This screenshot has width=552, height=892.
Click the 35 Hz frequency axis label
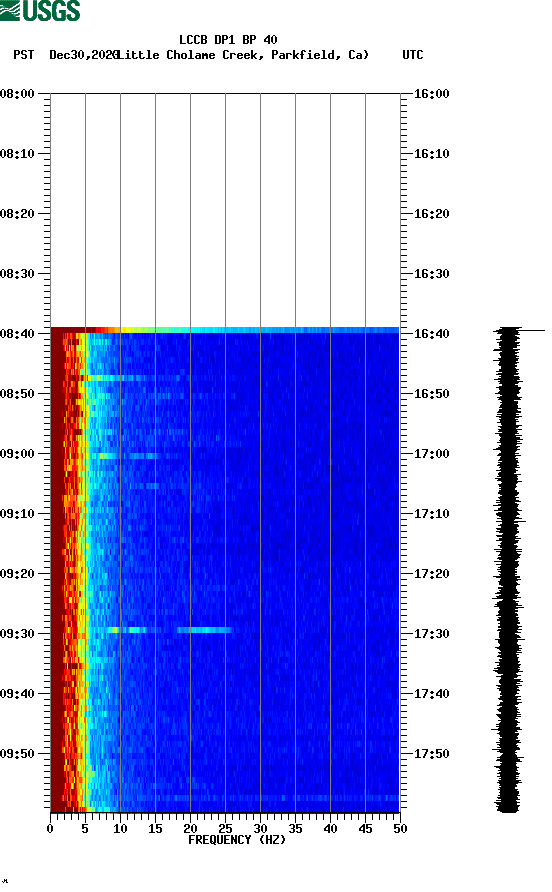click(x=295, y=829)
